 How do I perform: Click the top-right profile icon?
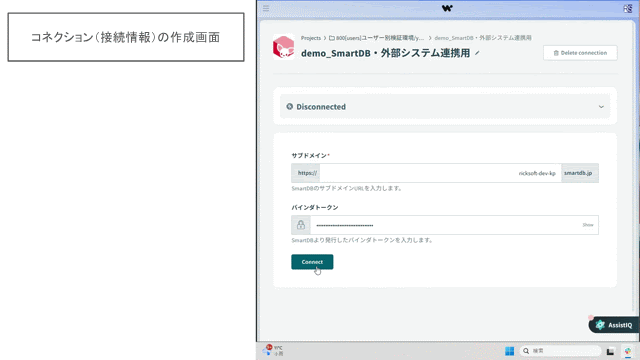click(627, 8)
